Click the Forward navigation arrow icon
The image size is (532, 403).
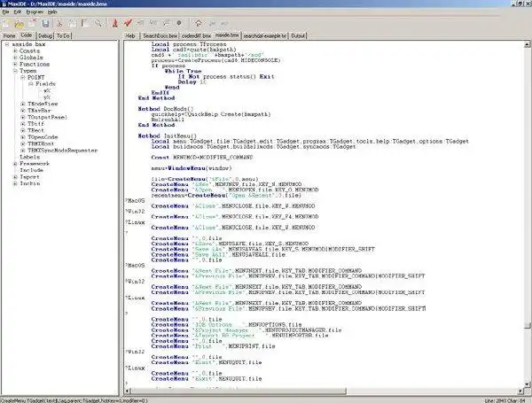(x=224, y=23)
